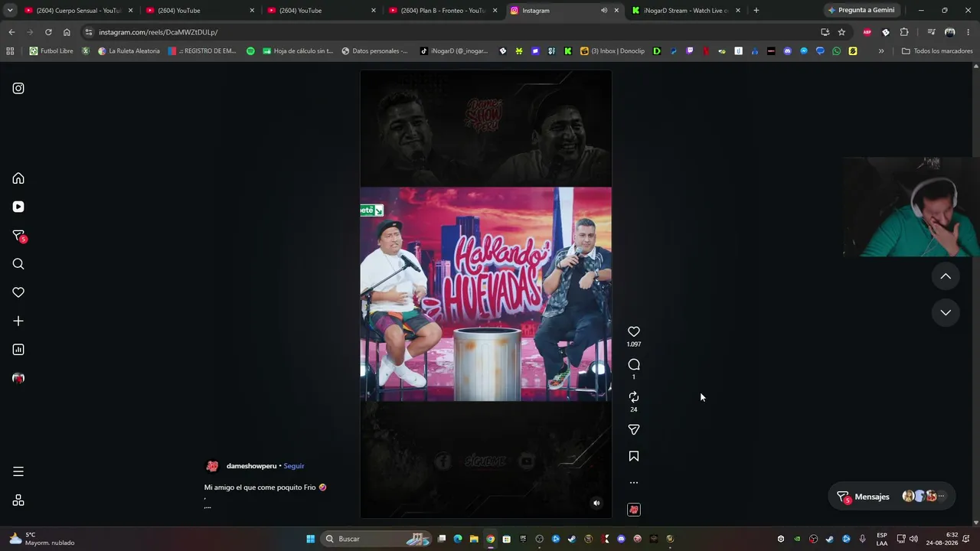Open the tab search dropdown arrow
This screenshot has height=551, width=980.
coord(10,11)
